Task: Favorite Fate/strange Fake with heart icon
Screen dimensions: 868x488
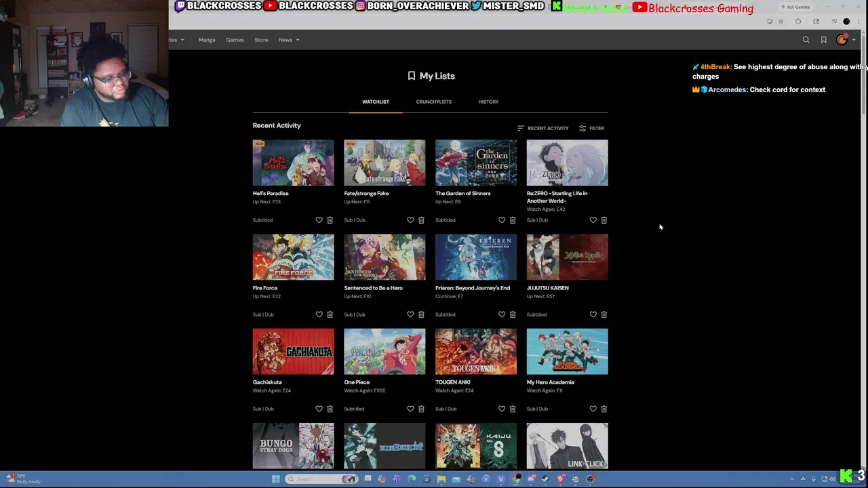Action: tap(410, 220)
